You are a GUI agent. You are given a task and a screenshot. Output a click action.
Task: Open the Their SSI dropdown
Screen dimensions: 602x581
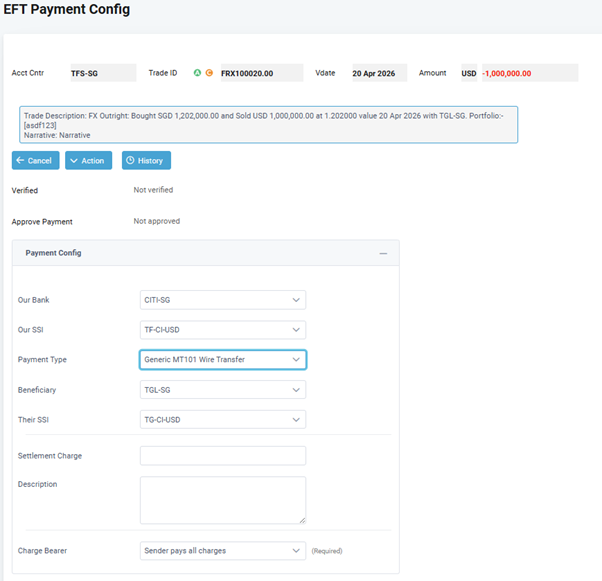pyautogui.click(x=223, y=420)
